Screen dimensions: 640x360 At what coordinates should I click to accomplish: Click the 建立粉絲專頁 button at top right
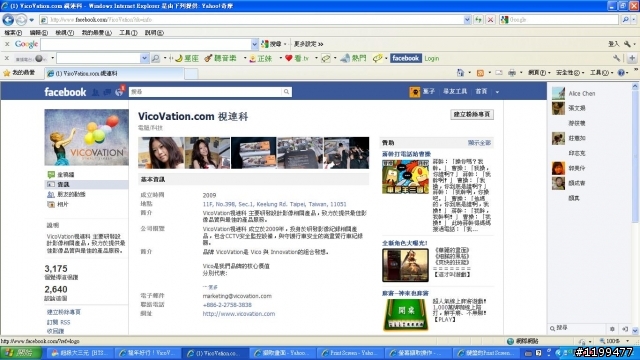pyautogui.click(x=472, y=114)
